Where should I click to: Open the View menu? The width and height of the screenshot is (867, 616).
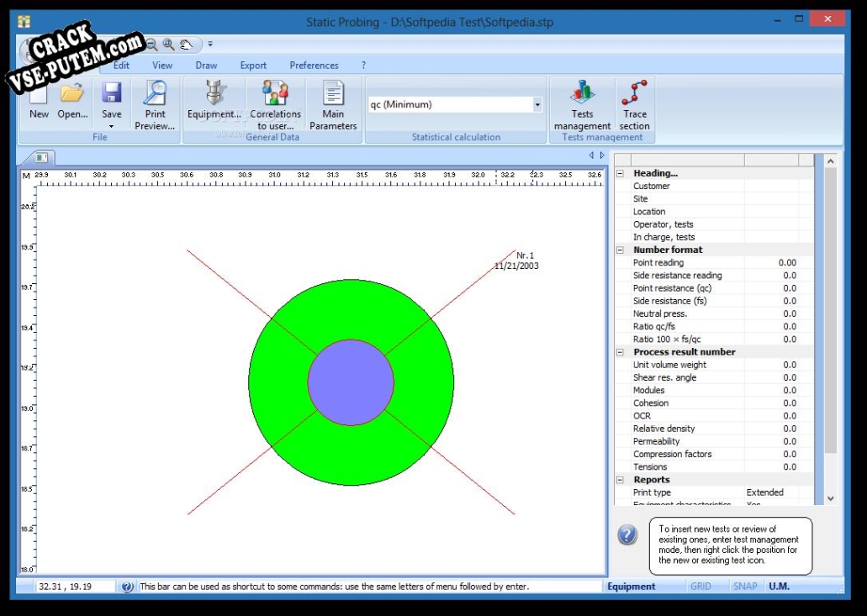pyautogui.click(x=162, y=66)
